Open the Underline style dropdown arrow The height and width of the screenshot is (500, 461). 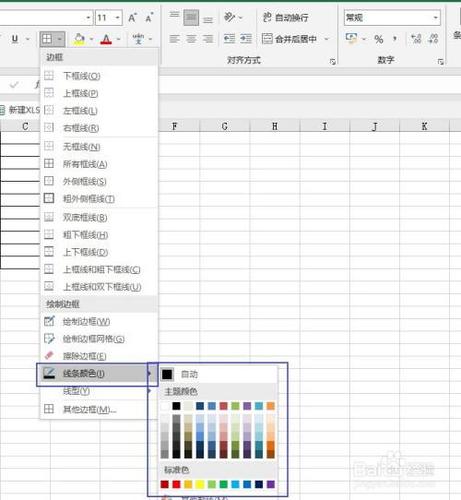(28, 39)
